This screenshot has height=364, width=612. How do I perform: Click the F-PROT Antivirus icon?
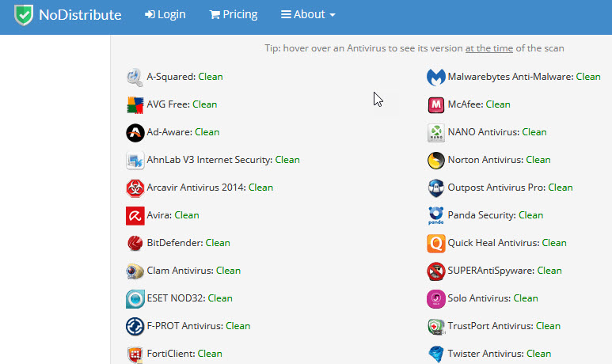click(135, 326)
